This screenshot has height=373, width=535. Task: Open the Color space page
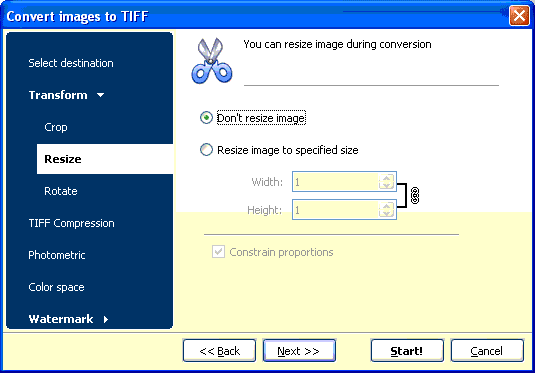tap(56, 287)
